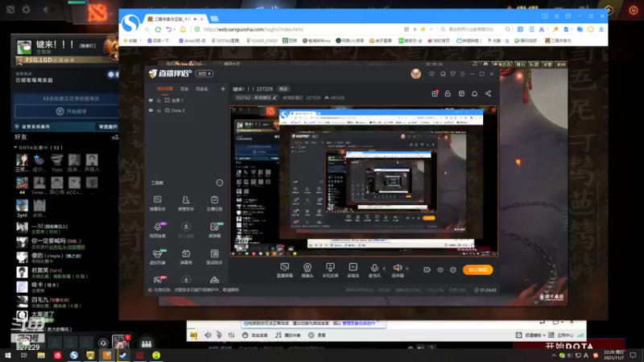Open Windows Start menu
Viewport: 644px width, 362px height.
[x=7, y=355]
